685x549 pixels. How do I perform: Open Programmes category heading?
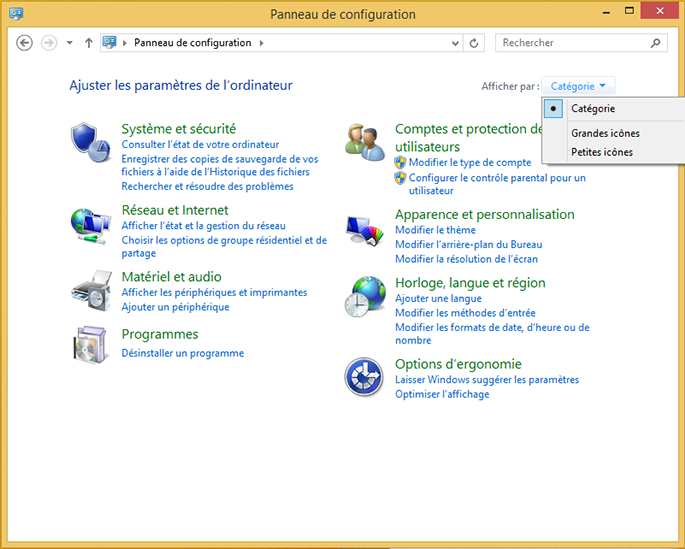tap(160, 335)
